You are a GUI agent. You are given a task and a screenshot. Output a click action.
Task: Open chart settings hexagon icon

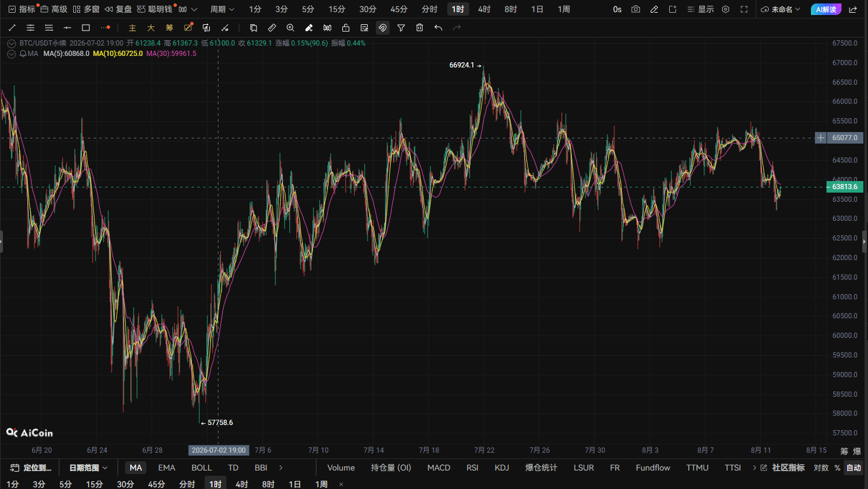(726, 9)
